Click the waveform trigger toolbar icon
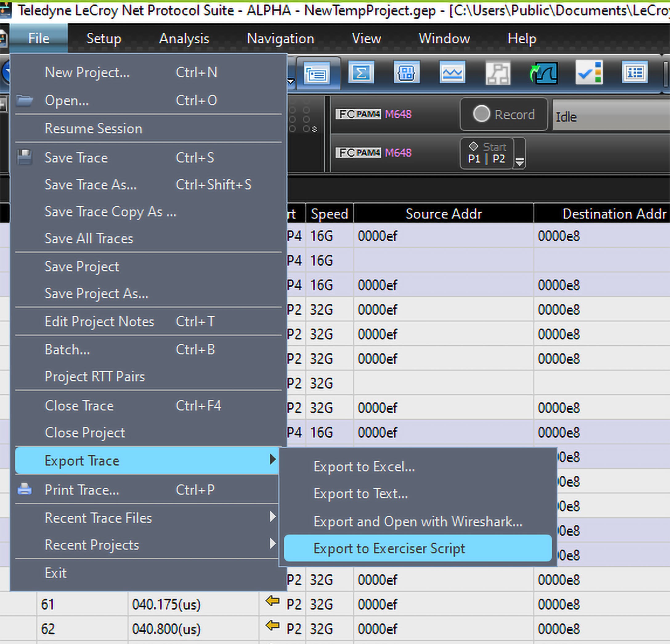Viewport: 670px width, 644px height. click(543, 72)
